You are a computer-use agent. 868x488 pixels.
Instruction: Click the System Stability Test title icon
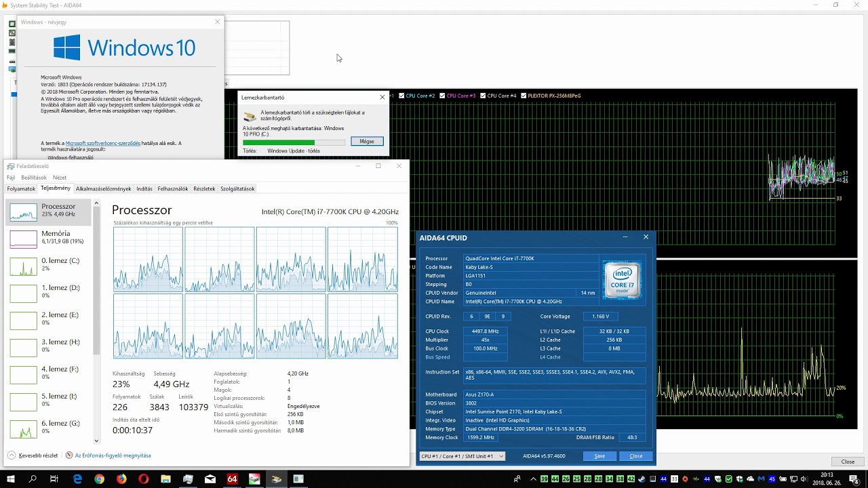click(5, 5)
